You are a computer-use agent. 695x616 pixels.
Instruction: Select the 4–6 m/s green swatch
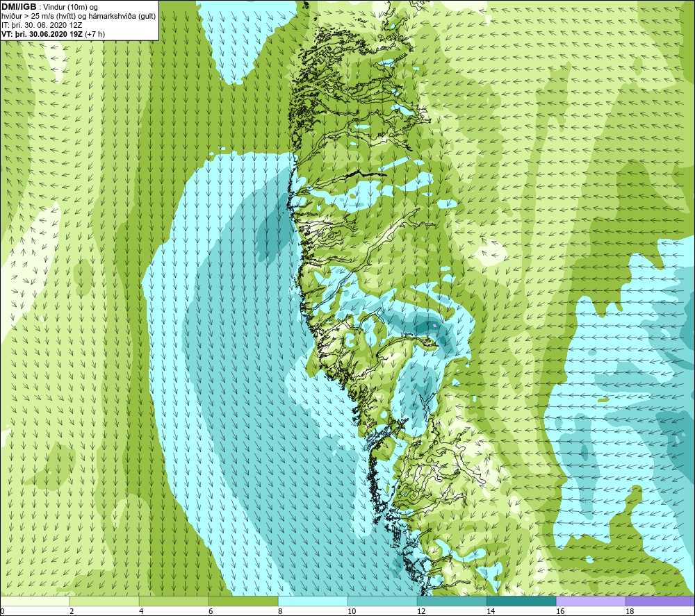[x=174, y=601]
